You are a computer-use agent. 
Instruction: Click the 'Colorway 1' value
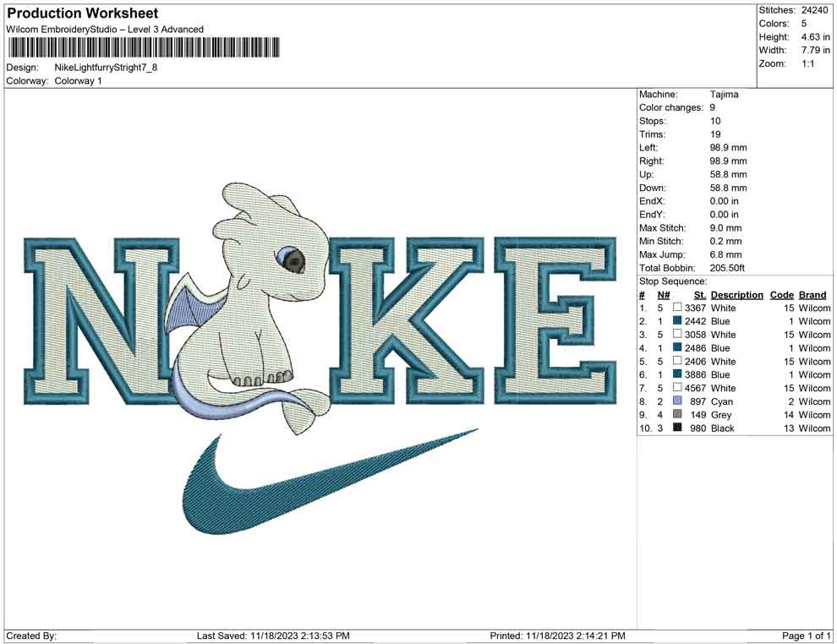78,81
